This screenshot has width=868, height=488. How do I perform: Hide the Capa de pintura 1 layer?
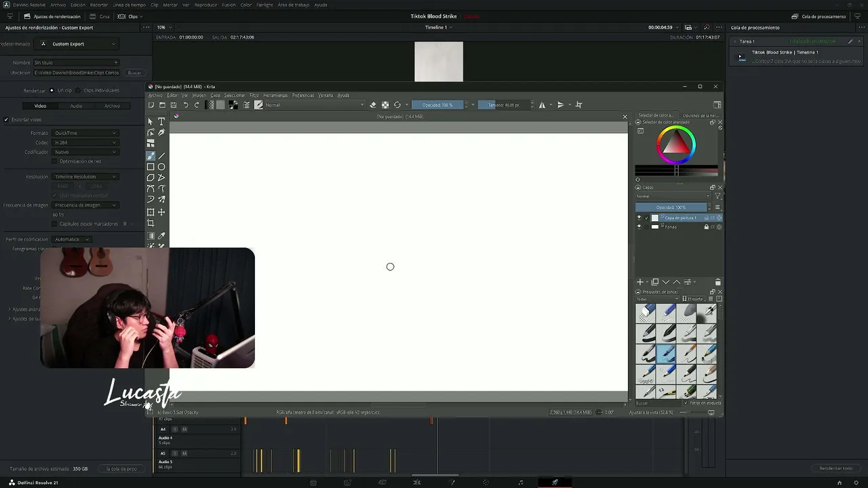pos(639,218)
